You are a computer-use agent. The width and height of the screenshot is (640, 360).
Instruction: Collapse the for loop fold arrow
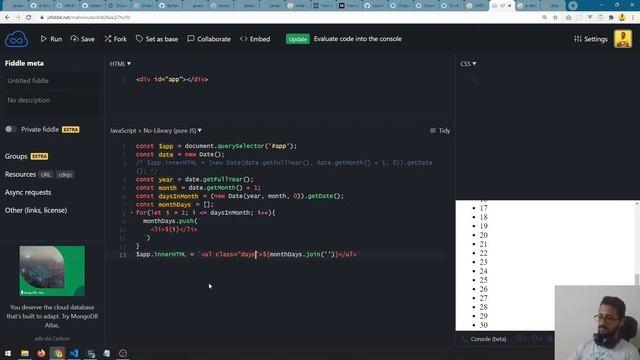[x=131, y=213]
